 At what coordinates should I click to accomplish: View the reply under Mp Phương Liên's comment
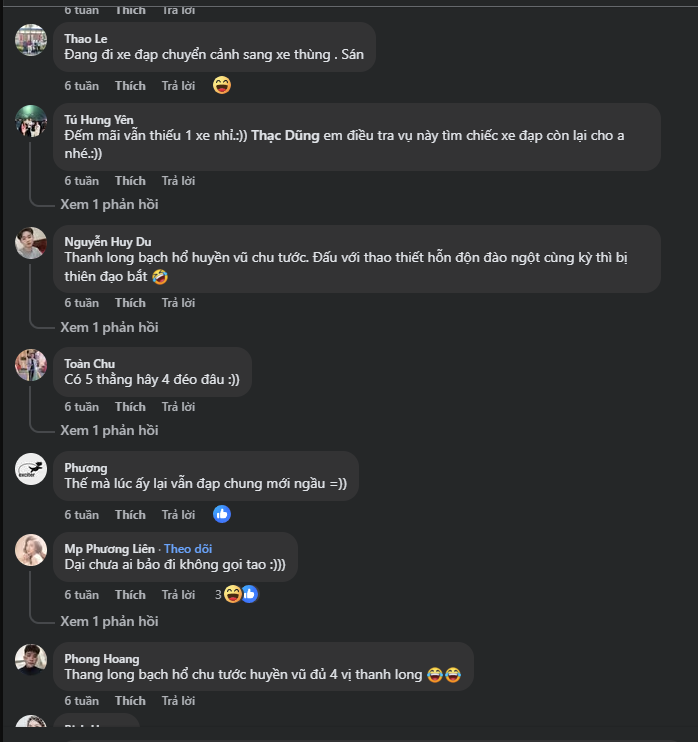(109, 621)
